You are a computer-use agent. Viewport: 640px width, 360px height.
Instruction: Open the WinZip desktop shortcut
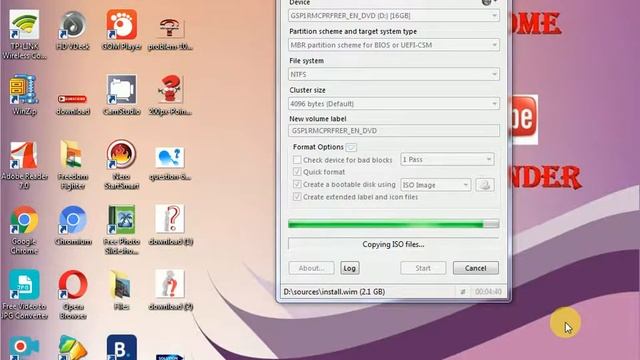point(24,95)
